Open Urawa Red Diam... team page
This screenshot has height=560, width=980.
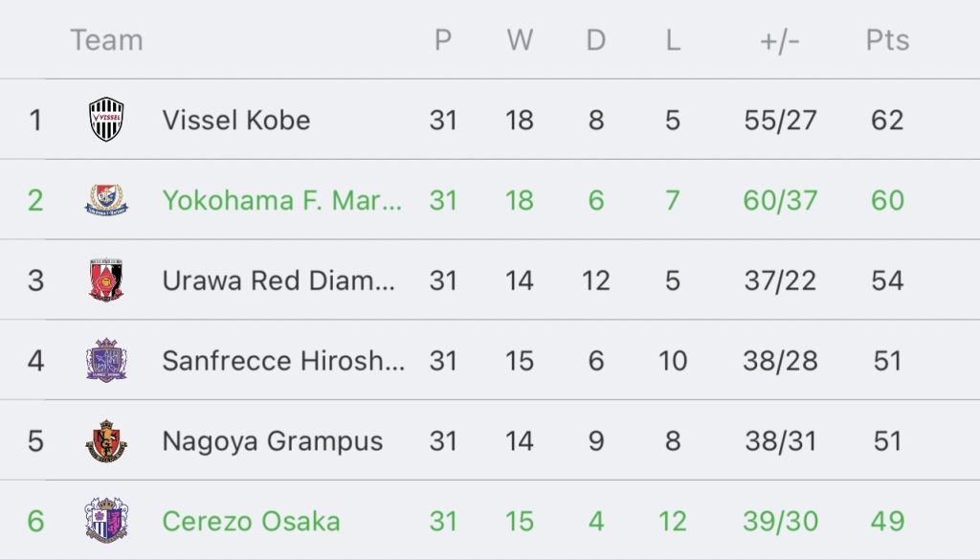[278, 280]
